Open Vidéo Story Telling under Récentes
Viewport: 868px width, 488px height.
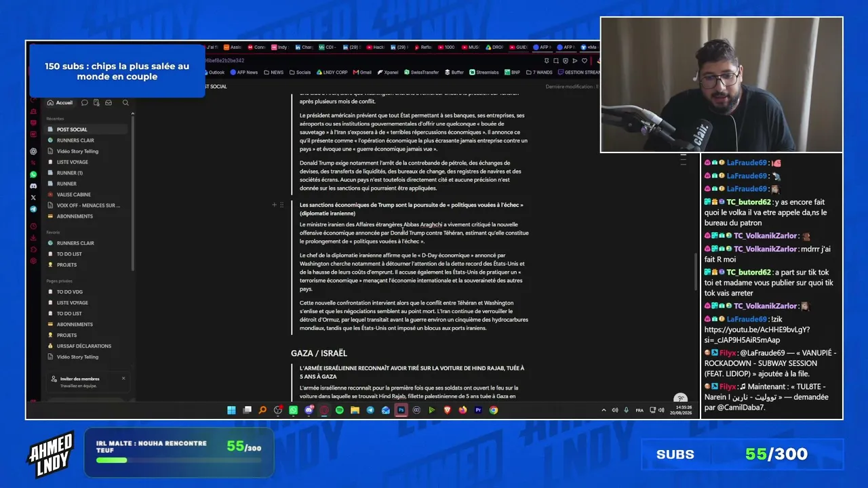tap(86, 151)
